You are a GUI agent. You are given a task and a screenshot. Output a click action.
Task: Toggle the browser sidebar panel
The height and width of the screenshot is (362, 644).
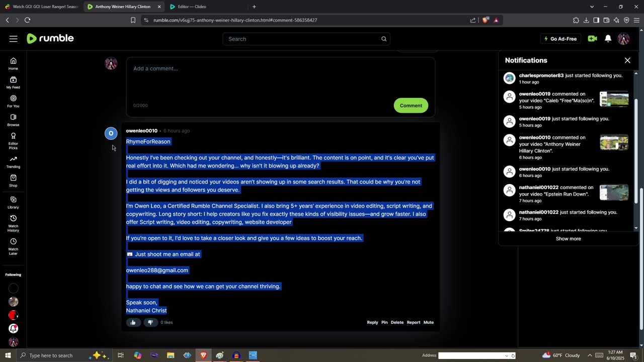596,20
